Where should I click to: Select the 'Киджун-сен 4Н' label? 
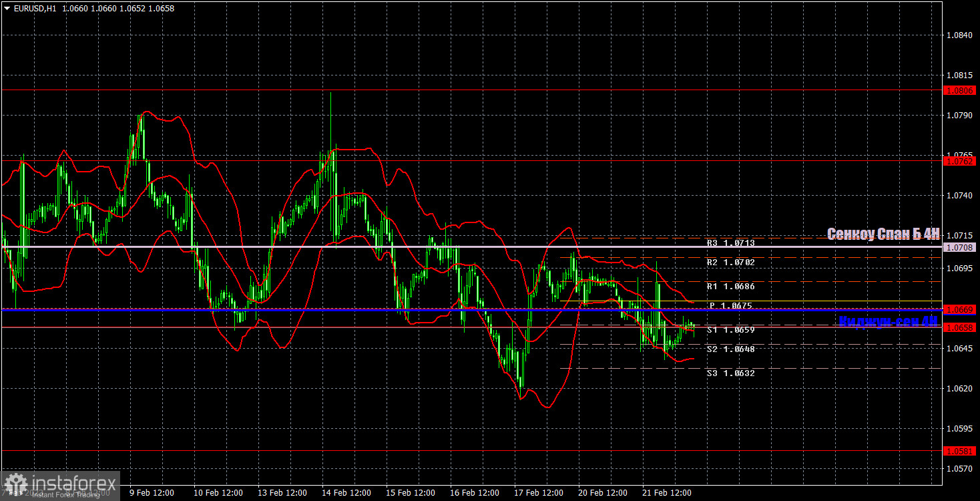(x=889, y=321)
